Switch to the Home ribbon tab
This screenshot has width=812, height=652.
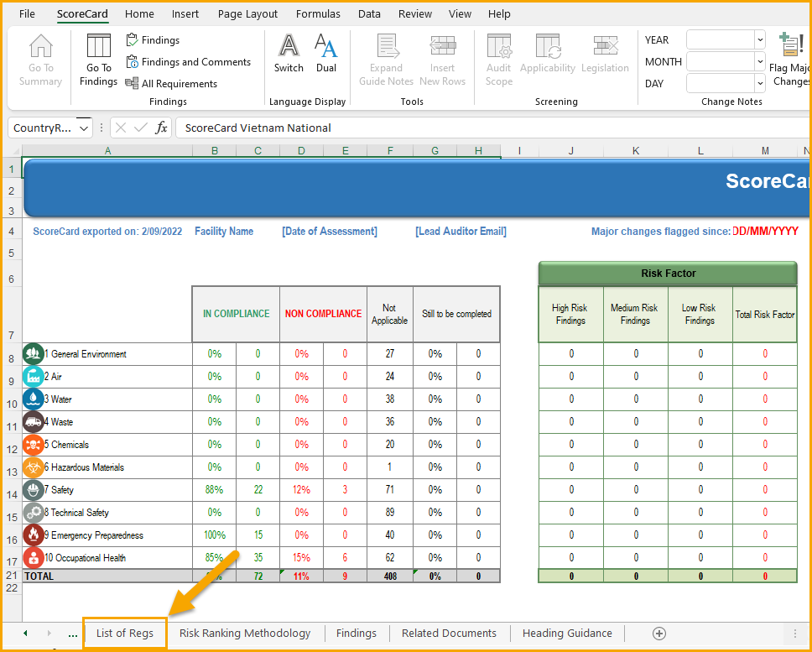click(139, 14)
